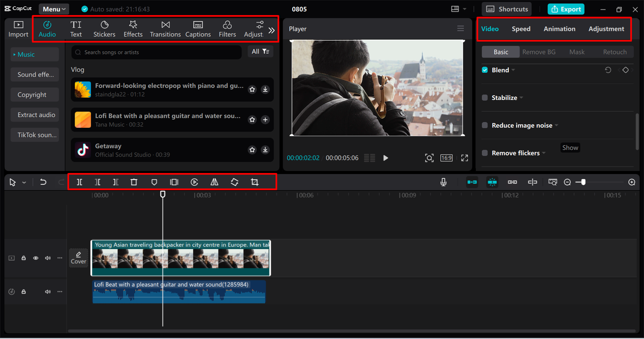Image resolution: width=644 pixels, height=339 pixels.
Task: Click the Export button
Action: click(x=566, y=9)
